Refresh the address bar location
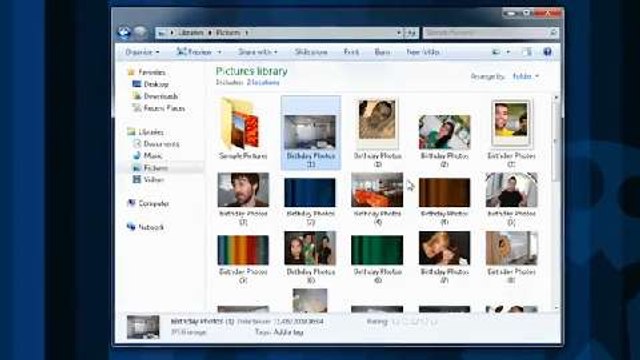 [411, 33]
